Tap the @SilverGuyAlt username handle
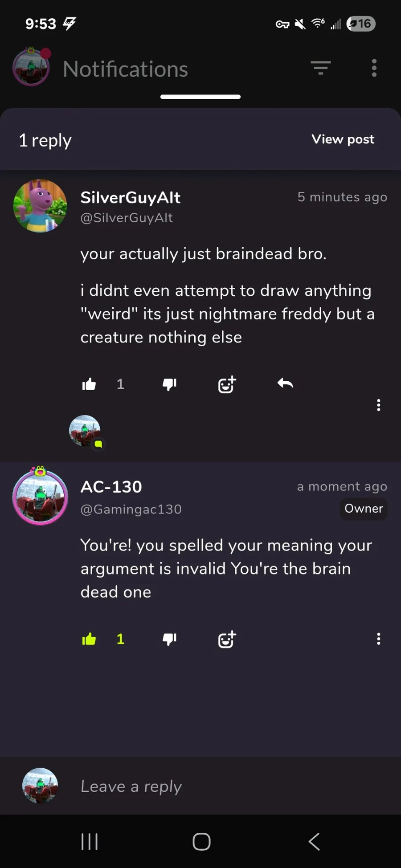 pyautogui.click(x=127, y=218)
